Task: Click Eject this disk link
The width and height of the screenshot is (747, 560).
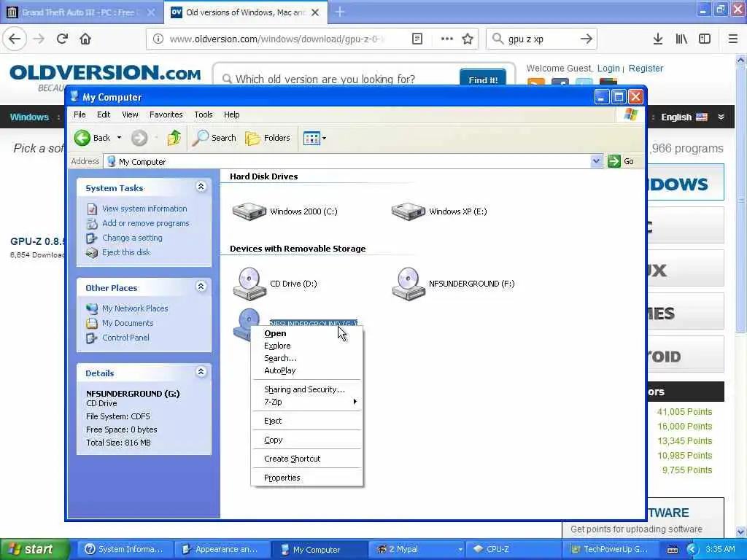Action: pos(125,252)
